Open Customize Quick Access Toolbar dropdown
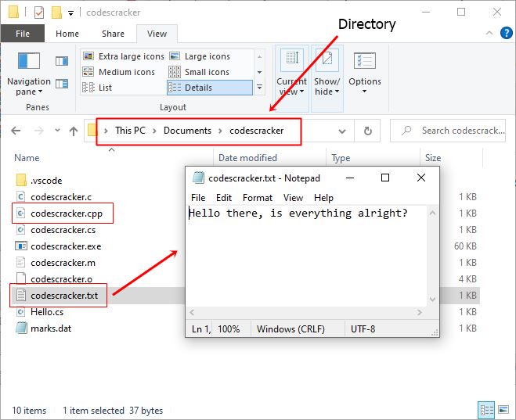516x420 pixels. [70, 13]
